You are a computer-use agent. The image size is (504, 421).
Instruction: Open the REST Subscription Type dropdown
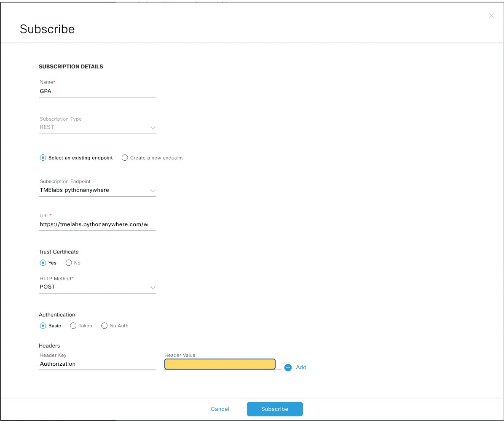tap(97, 128)
